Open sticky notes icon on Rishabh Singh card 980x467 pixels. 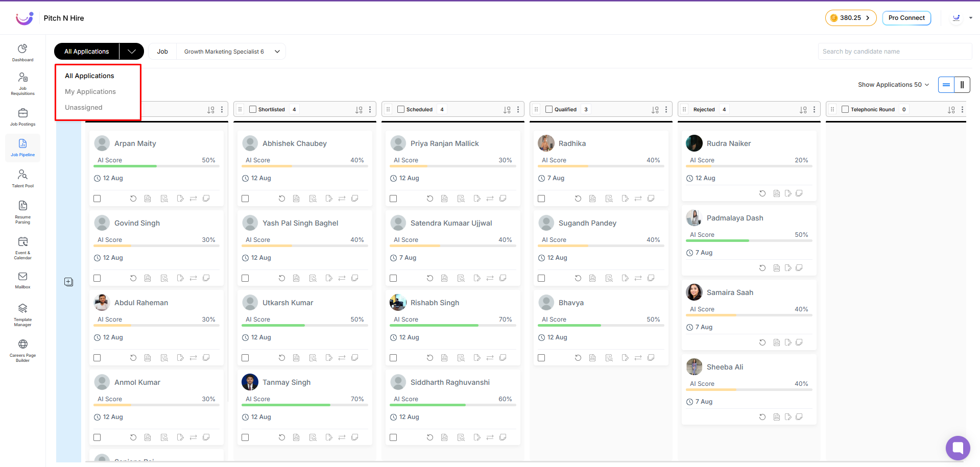click(503, 358)
